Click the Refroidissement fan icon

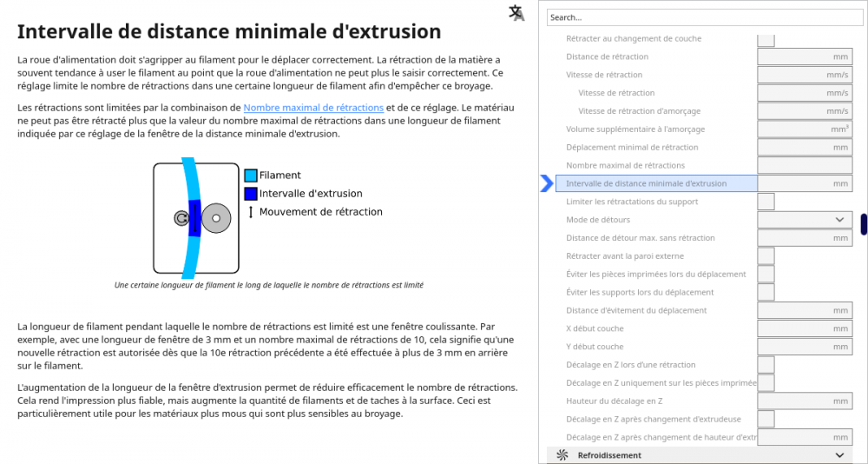point(562,455)
